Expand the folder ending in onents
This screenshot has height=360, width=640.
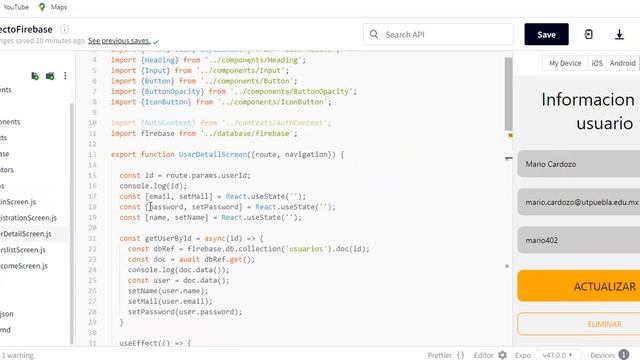(x=10, y=122)
